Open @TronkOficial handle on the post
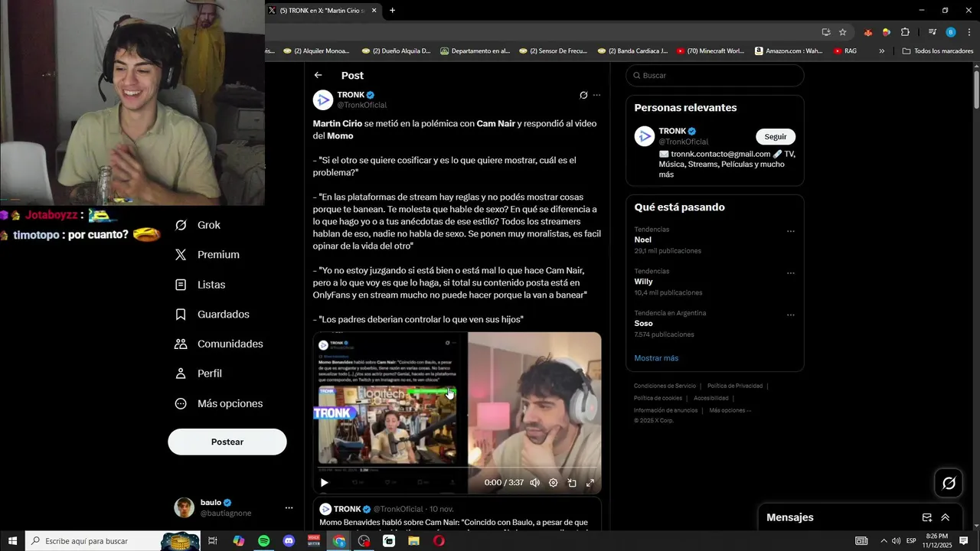 click(x=362, y=105)
